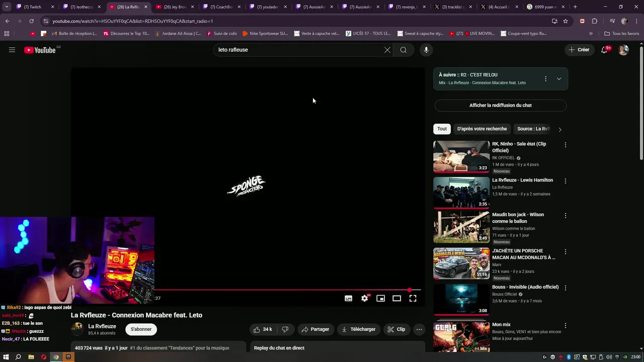The image size is (644, 362).
Task: Open the La Rvfleuze channel avatar
Action: pos(77,329)
